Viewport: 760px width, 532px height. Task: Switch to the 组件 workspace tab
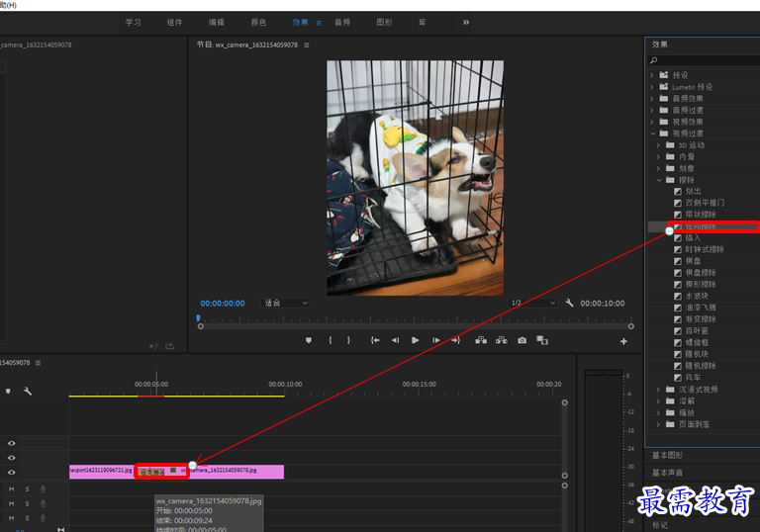174,23
